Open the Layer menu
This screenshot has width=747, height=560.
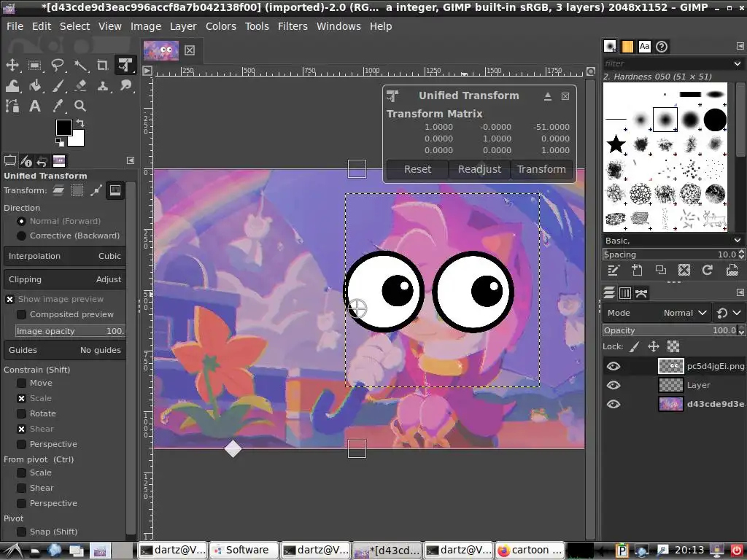pyautogui.click(x=183, y=26)
